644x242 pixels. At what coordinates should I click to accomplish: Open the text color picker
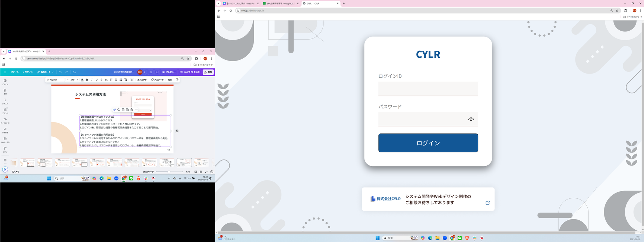(x=82, y=80)
